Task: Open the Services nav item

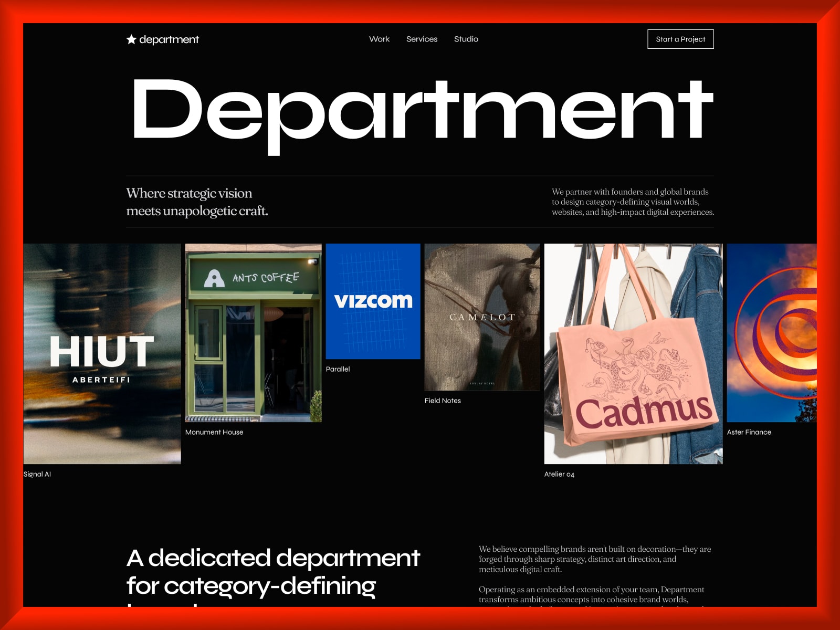Action: point(422,39)
